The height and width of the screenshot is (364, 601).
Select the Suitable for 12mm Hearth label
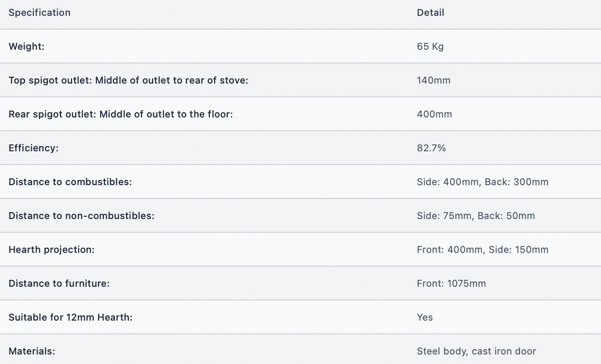(x=70, y=317)
